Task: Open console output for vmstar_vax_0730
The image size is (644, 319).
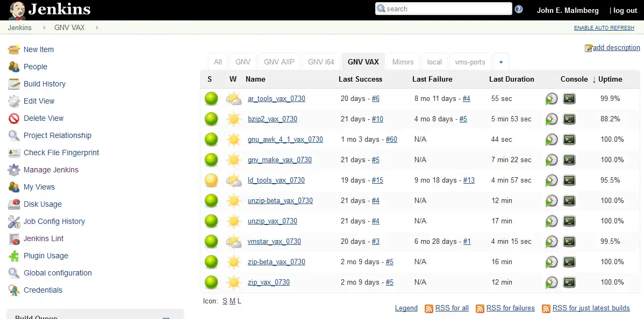Action: click(569, 242)
